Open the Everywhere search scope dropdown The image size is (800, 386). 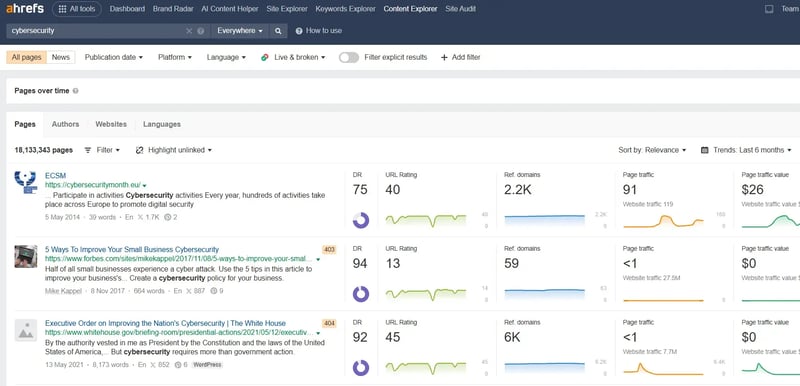tap(240, 31)
